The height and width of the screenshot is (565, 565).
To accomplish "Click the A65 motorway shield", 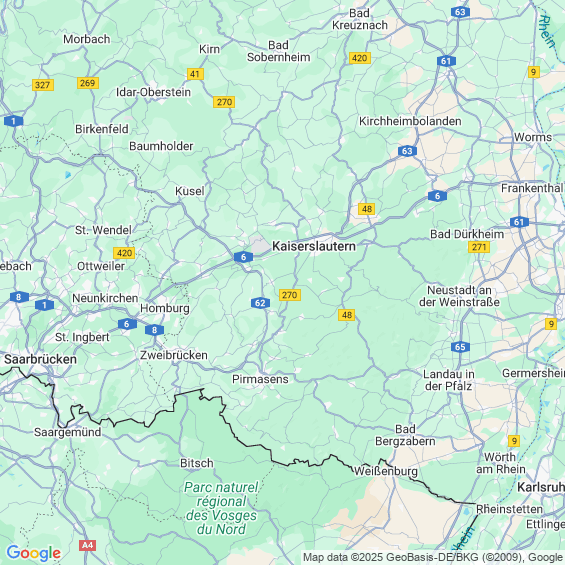I will click(x=460, y=347).
